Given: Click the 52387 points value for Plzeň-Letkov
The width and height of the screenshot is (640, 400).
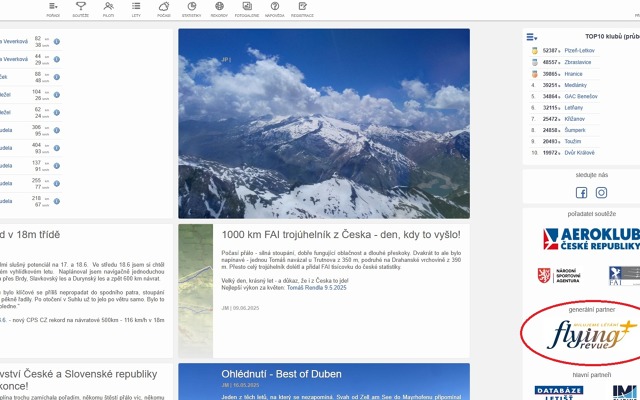Looking at the screenshot, I should pos(550,51).
